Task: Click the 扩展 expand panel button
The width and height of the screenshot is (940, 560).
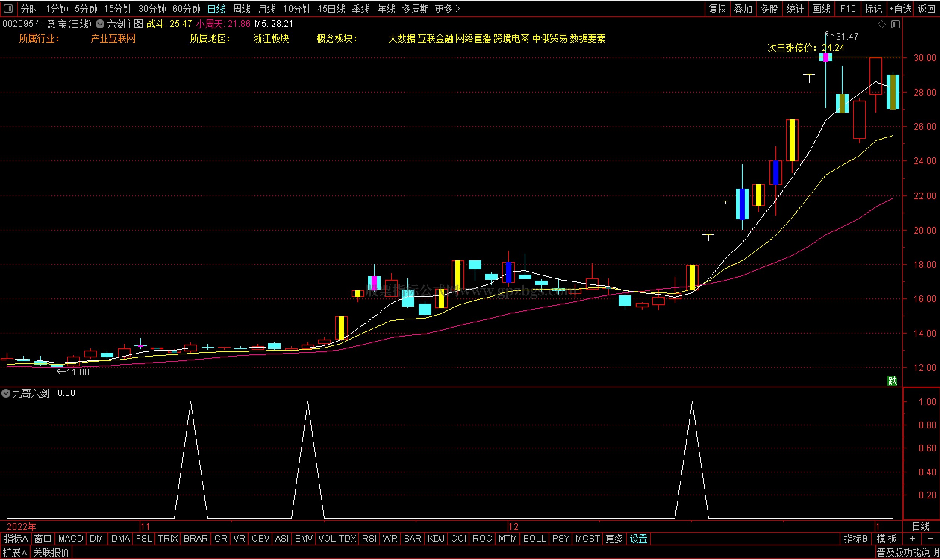Action: click(x=15, y=553)
